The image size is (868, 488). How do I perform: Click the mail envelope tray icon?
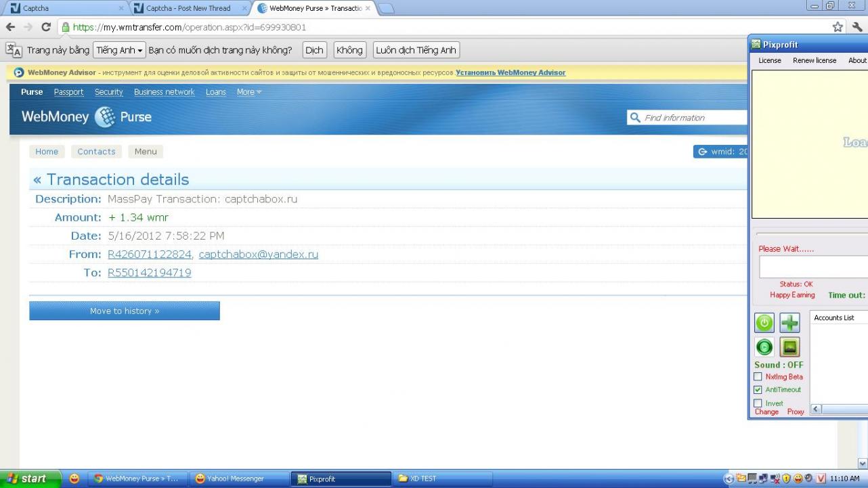pyautogui.click(x=741, y=479)
